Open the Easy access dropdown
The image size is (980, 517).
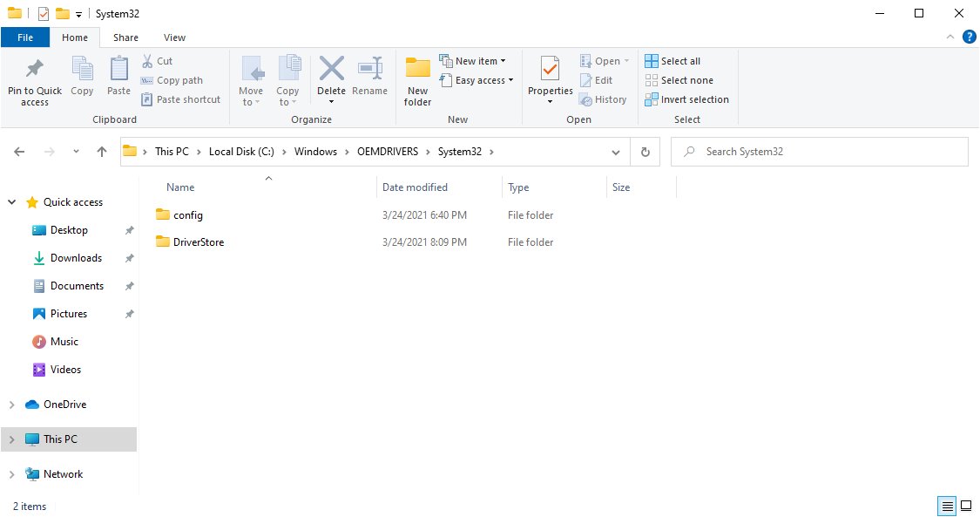pyautogui.click(x=476, y=80)
